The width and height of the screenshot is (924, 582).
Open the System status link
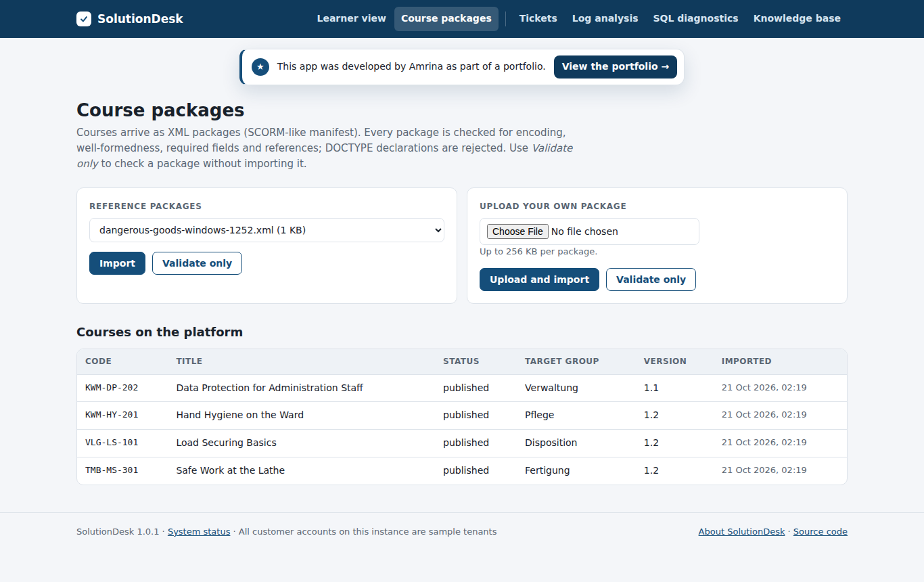pyautogui.click(x=199, y=532)
